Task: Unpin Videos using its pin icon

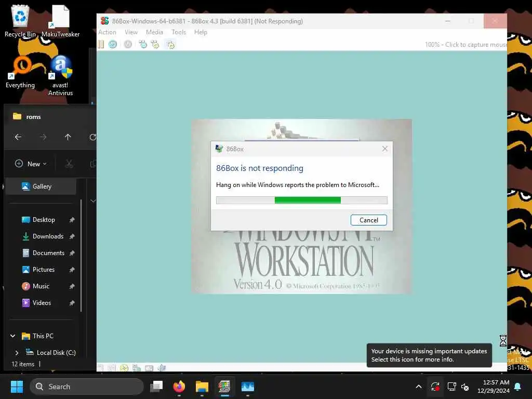Action: tap(72, 303)
